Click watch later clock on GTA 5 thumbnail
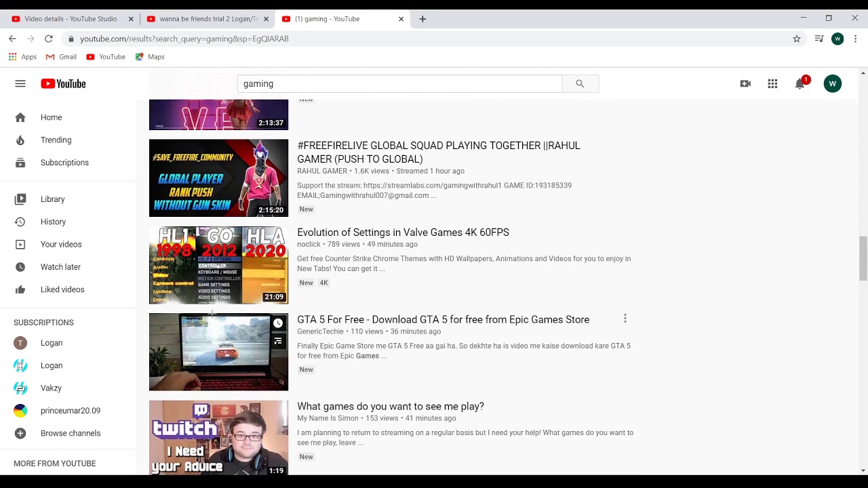This screenshot has height=488, width=868. (x=278, y=323)
